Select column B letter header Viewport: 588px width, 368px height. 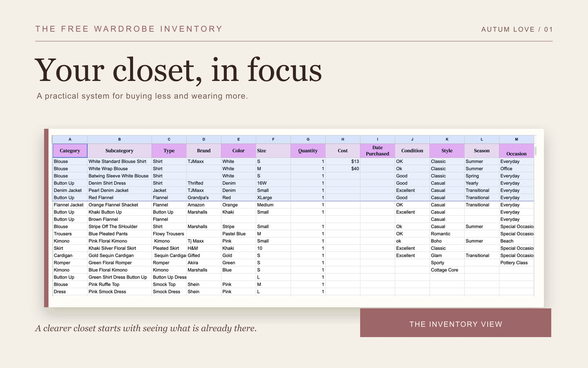point(119,139)
